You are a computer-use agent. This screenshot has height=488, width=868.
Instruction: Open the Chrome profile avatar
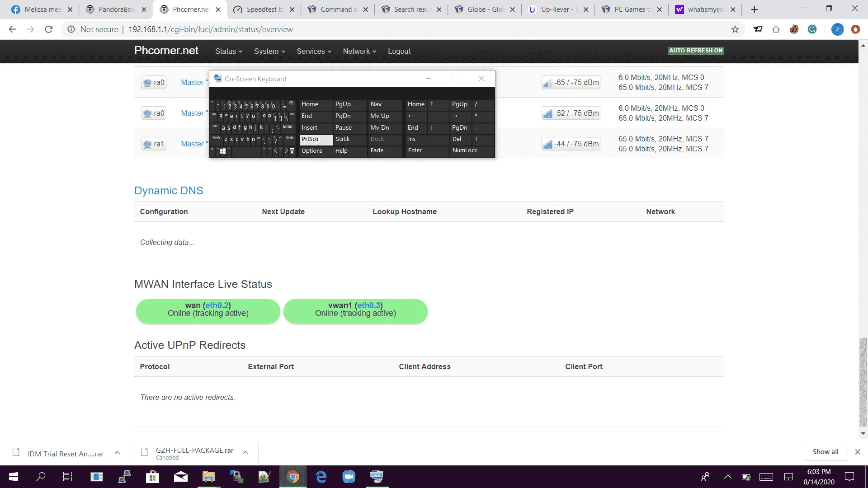pos(837,29)
